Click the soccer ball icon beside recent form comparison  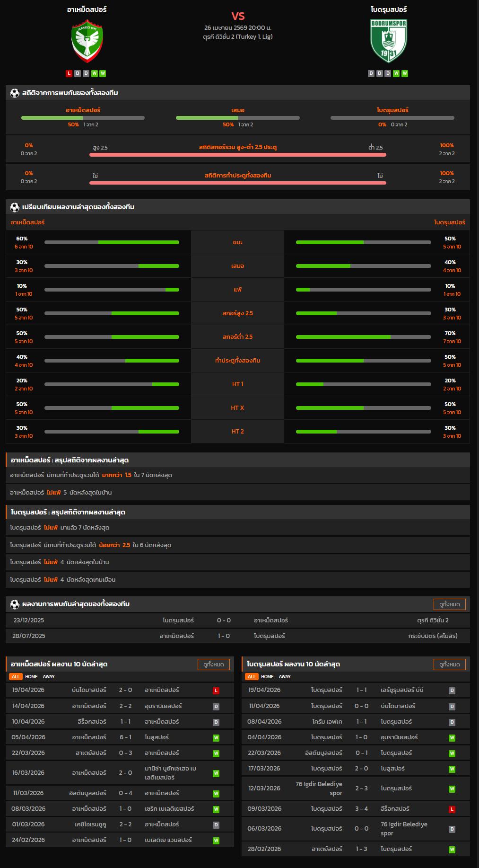point(15,207)
